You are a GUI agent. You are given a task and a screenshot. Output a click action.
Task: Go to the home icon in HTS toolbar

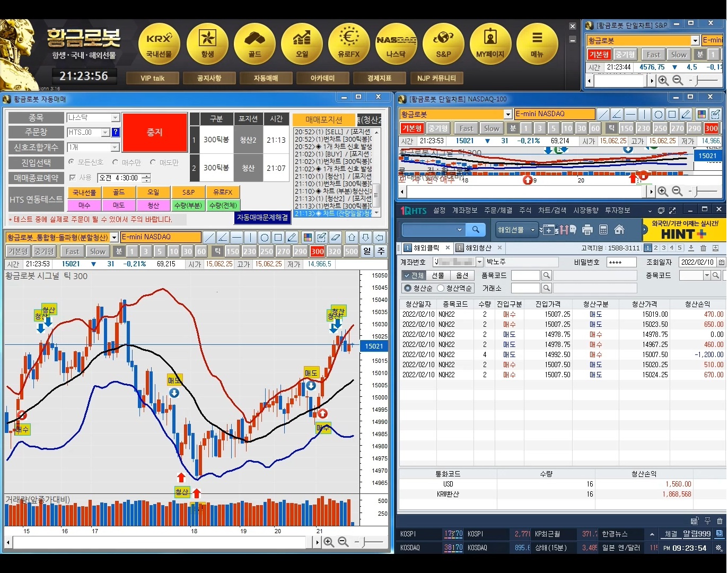(619, 230)
